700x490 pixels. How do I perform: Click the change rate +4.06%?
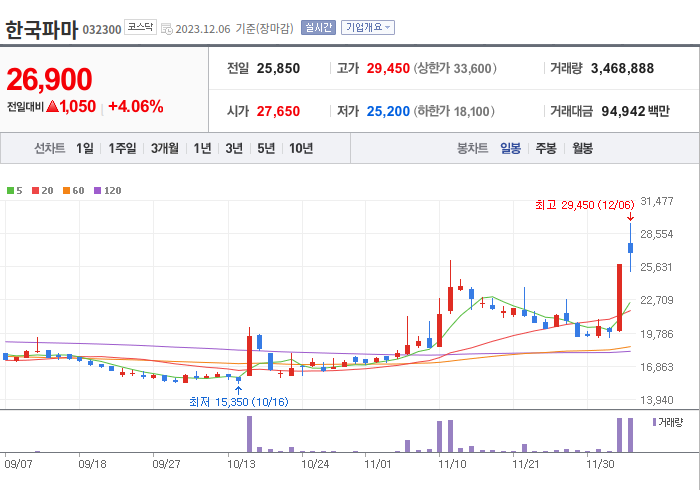(x=136, y=107)
